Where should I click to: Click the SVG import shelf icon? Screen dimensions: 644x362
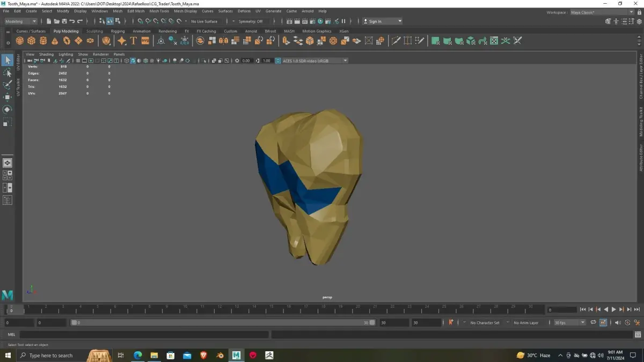145,41
